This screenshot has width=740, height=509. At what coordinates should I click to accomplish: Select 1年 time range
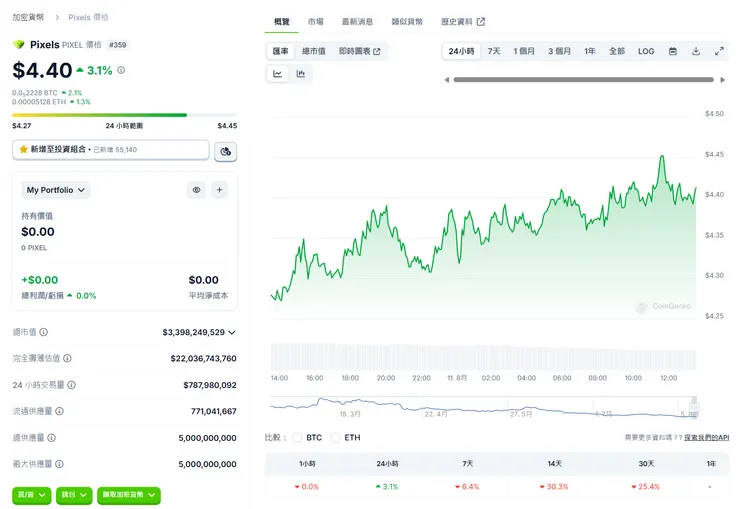(x=590, y=51)
